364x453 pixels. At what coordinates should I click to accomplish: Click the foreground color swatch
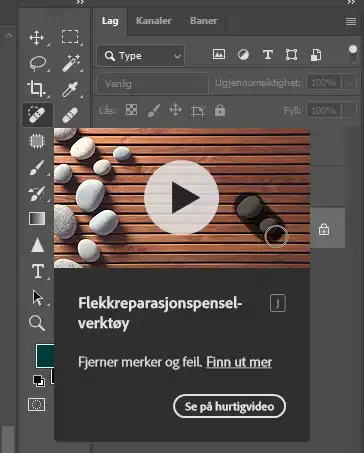[45, 356]
